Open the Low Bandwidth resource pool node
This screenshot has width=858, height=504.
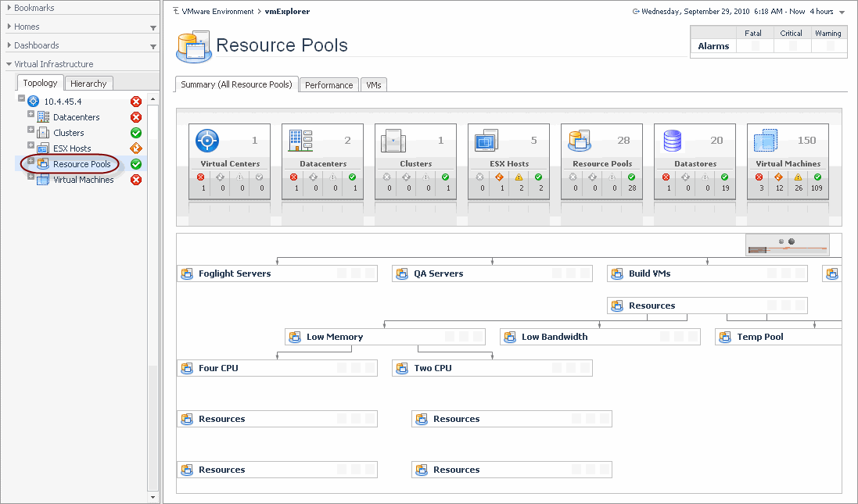click(x=555, y=337)
